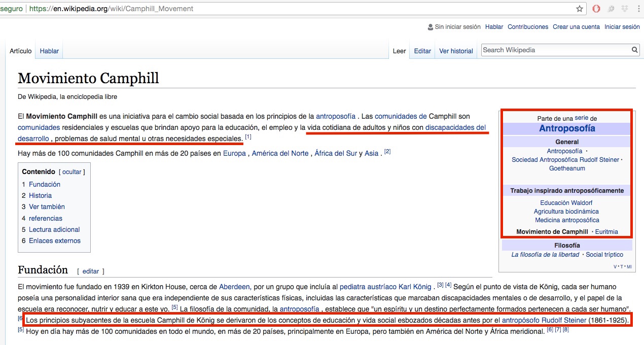The width and height of the screenshot is (644, 345).
Task: Open the Dropbox extension icon
Action: tap(625, 9)
